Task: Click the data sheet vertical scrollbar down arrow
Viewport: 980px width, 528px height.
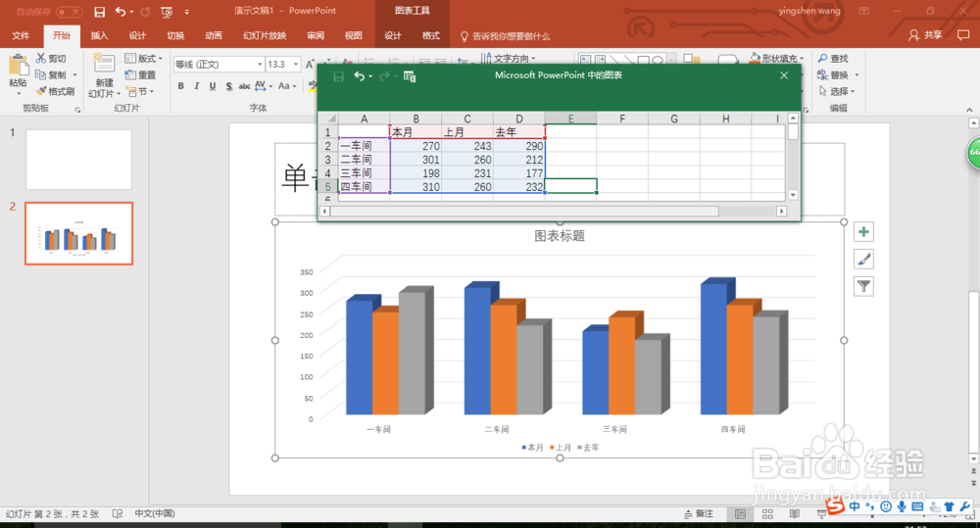Action: click(x=793, y=195)
